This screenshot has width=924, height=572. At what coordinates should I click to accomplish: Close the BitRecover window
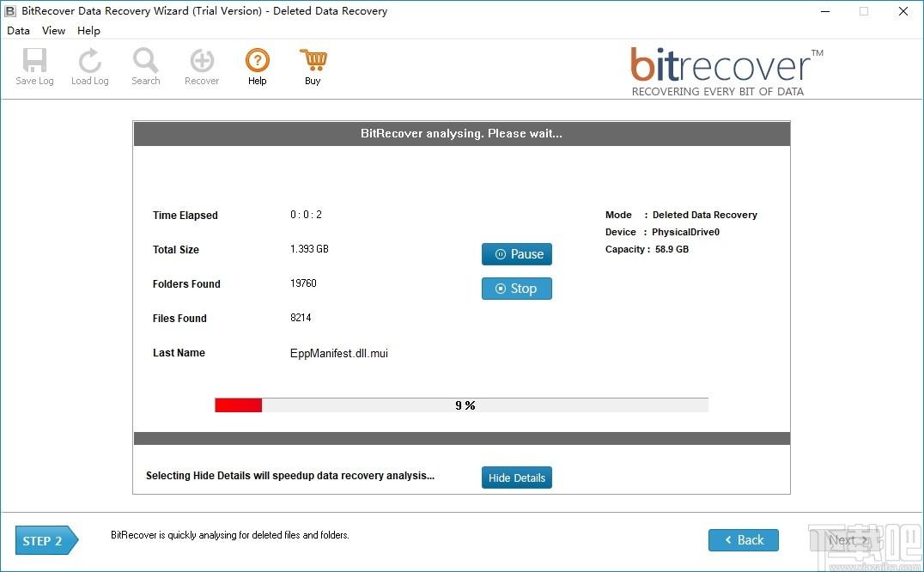(x=903, y=11)
